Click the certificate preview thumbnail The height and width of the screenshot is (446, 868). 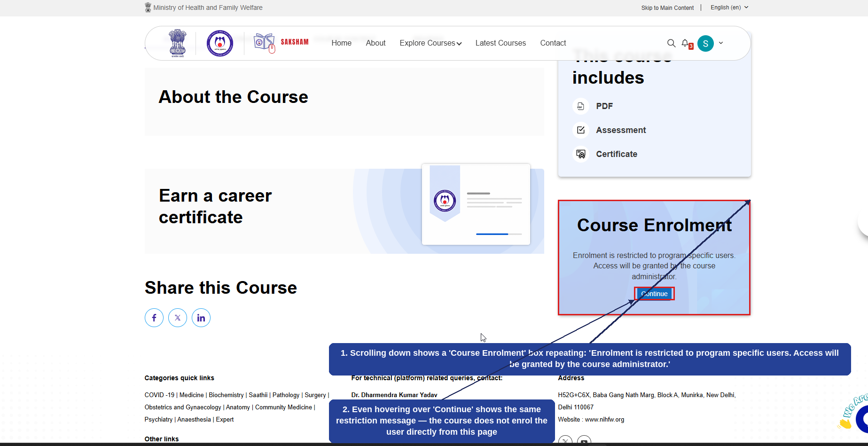pyautogui.click(x=476, y=204)
